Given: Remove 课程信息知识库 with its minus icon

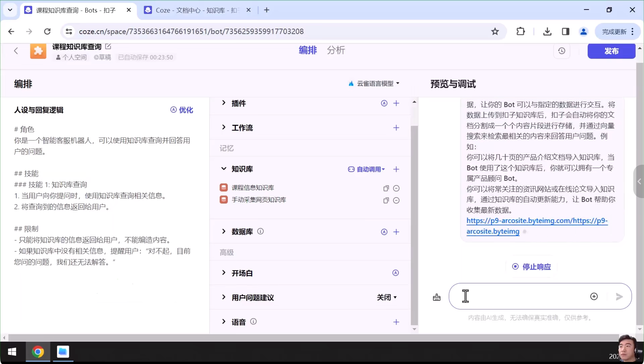Looking at the screenshot, I should [396, 188].
